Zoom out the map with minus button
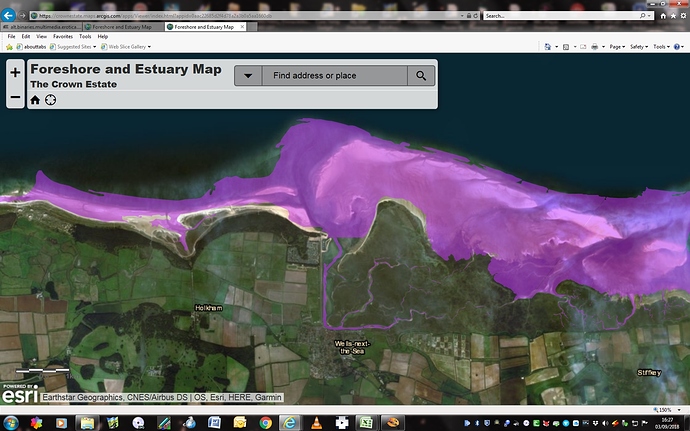Image resolution: width=690 pixels, height=431 pixels. pos(15,97)
